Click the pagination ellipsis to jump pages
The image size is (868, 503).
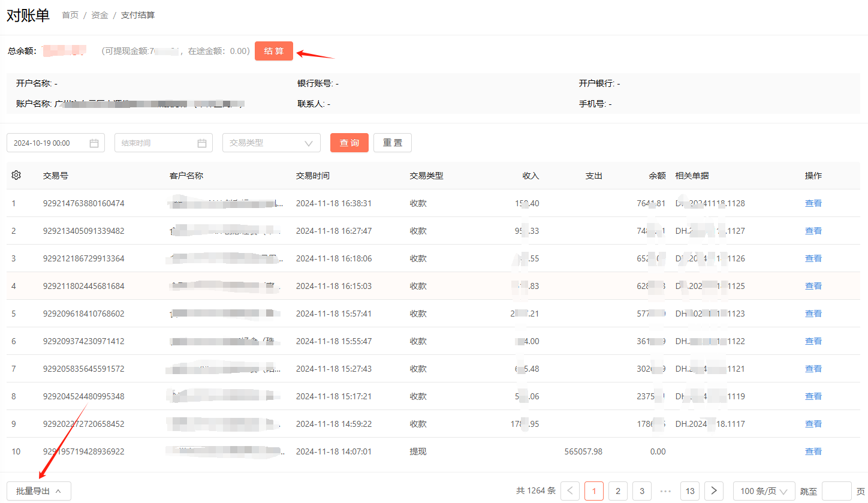(x=666, y=491)
